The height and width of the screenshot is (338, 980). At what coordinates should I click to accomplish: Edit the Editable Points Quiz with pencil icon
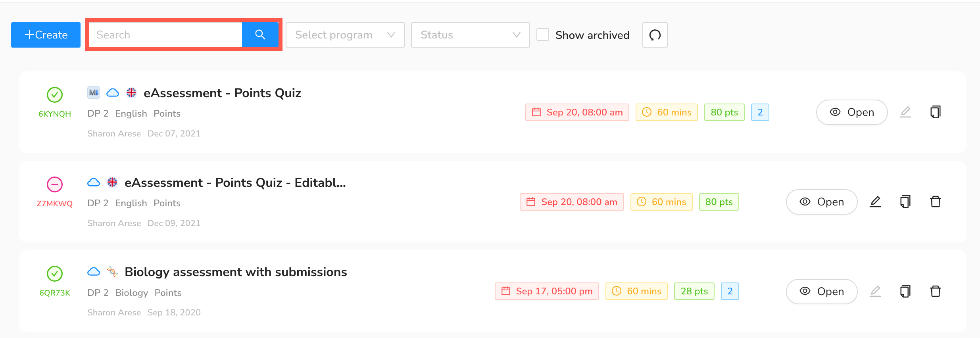[875, 202]
